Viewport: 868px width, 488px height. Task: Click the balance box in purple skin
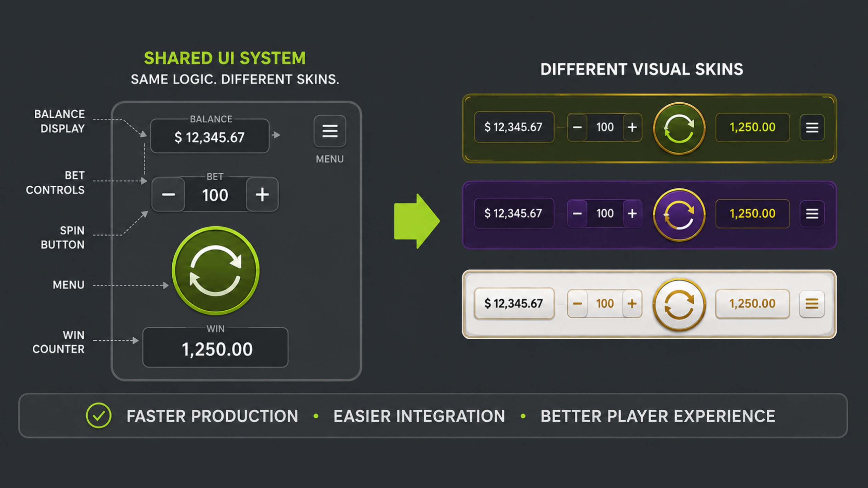coord(514,213)
